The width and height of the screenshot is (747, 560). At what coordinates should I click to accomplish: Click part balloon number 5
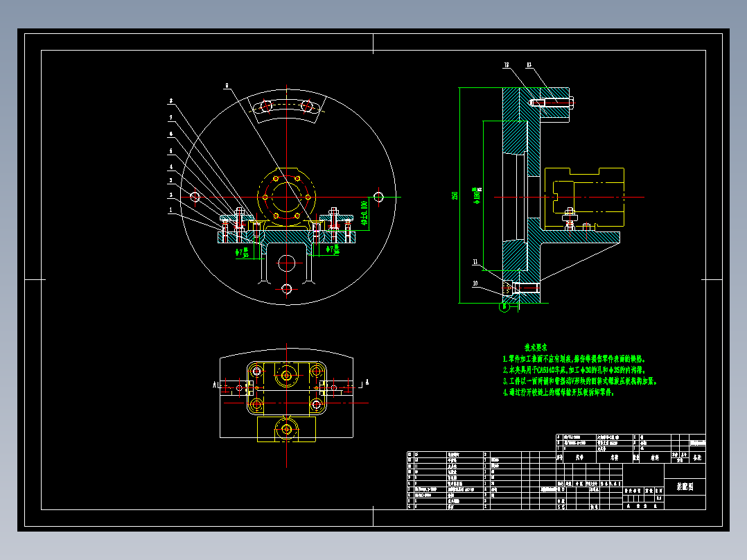coord(170,151)
